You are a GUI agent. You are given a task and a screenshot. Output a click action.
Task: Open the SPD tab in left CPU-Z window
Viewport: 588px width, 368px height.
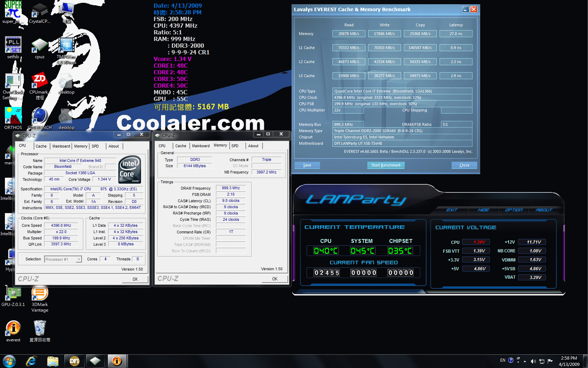(x=95, y=146)
